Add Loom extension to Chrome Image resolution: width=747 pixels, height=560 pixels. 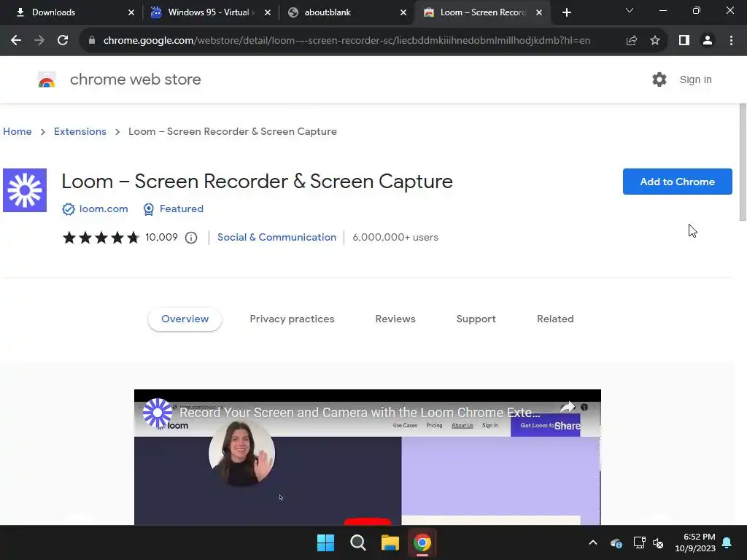click(677, 182)
